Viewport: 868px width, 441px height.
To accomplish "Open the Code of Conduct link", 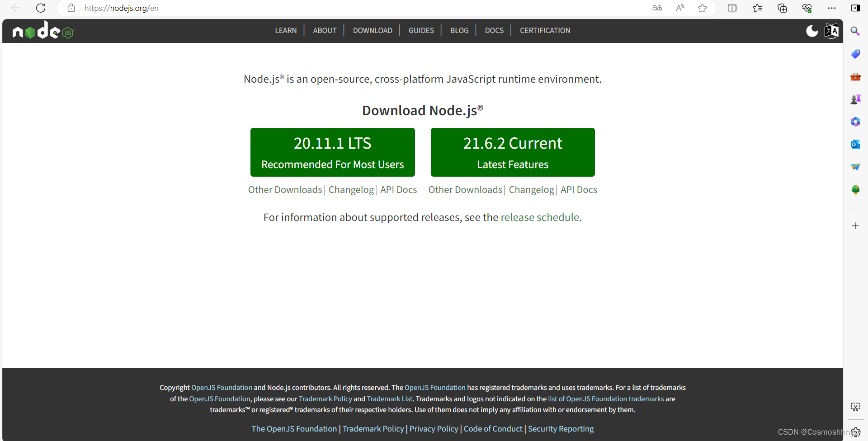I will click(x=493, y=429).
